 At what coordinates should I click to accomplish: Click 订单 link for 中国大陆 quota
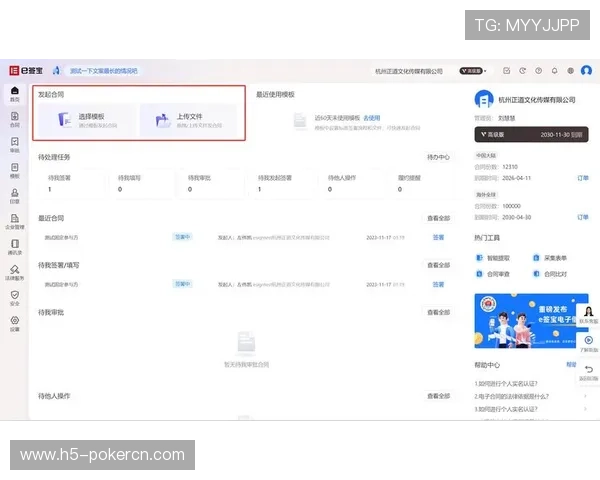point(583,178)
